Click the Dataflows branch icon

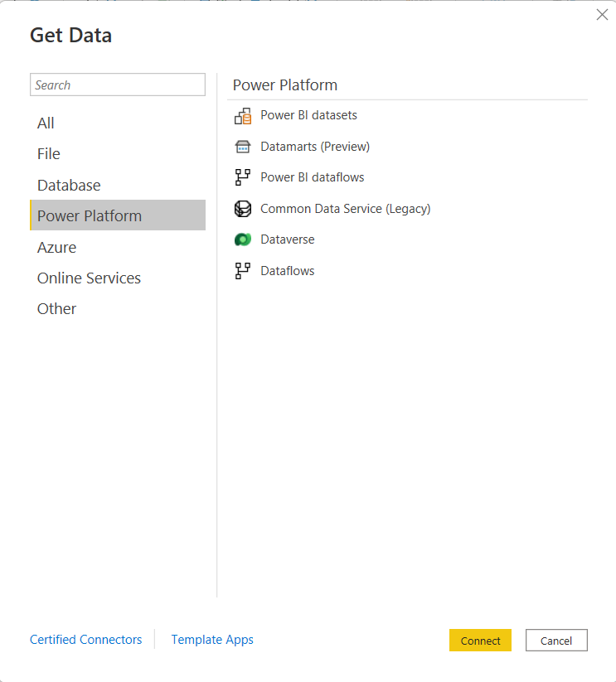pyautogui.click(x=243, y=271)
